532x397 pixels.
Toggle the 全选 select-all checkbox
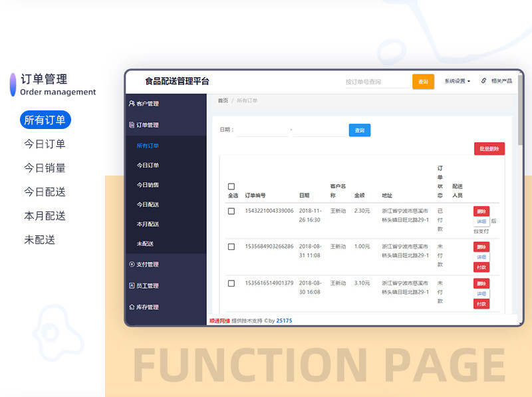tap(231, 187)
